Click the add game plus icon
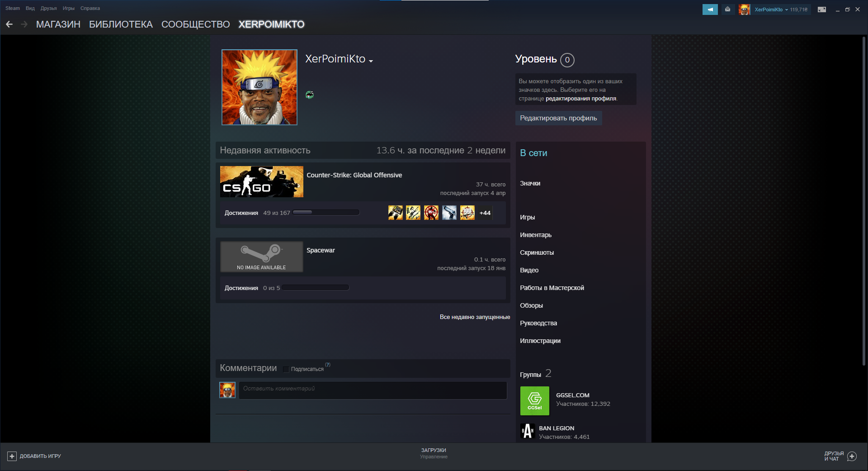Viewport: 868px width, 471px height. pos(12,456)
